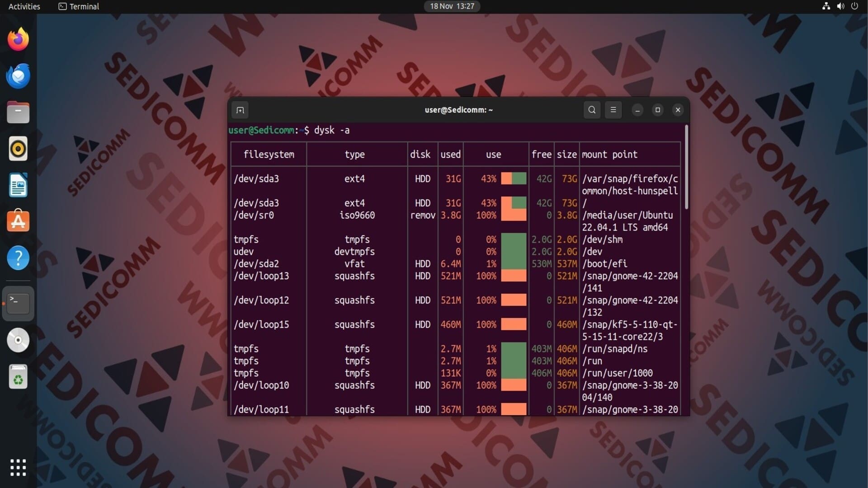Viewport: 868px width, 488px height.
Task: Click the /boot/efi mount point
Action: (x=604, y=264)
